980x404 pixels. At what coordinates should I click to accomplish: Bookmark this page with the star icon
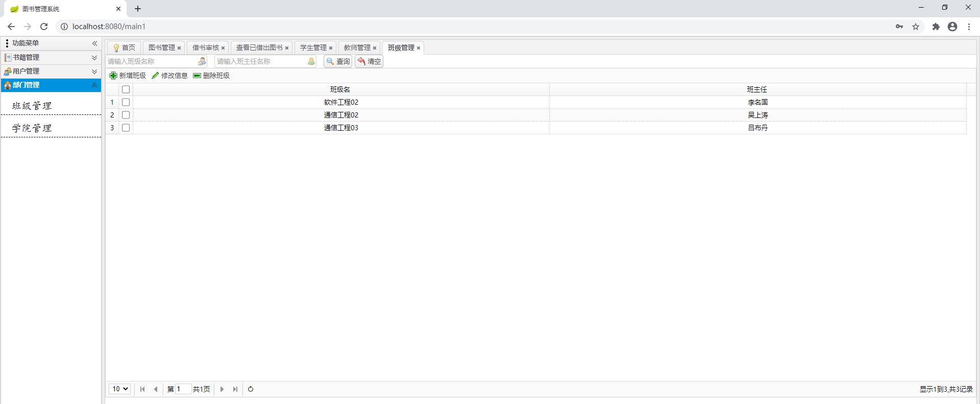[916, 27]
